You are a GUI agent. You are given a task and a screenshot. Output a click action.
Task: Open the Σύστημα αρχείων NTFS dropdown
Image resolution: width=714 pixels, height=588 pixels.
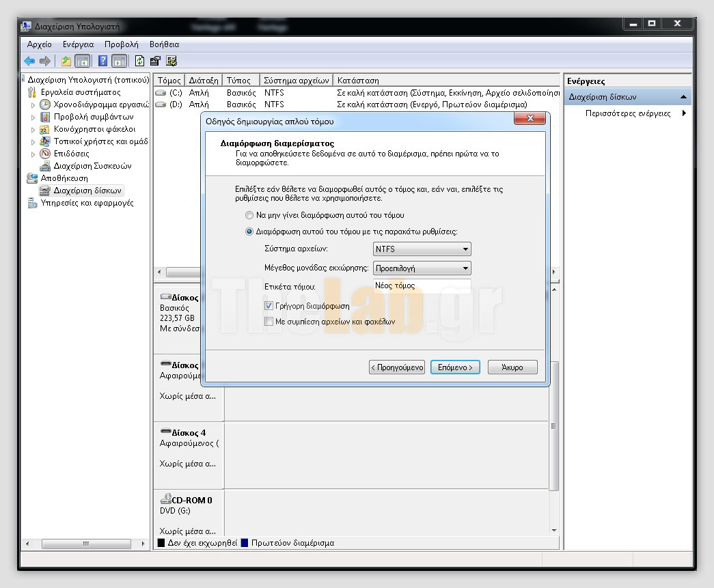click(422, 250)
